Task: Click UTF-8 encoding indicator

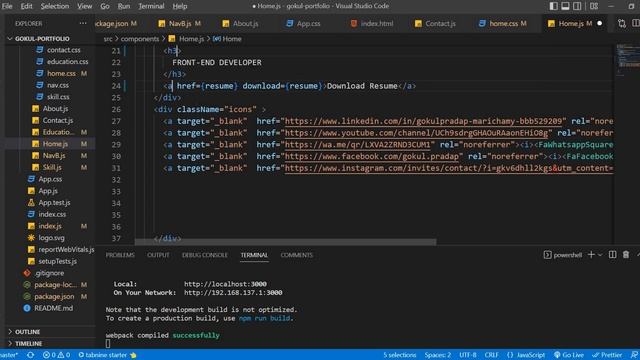Action: [x=467, y=355]
